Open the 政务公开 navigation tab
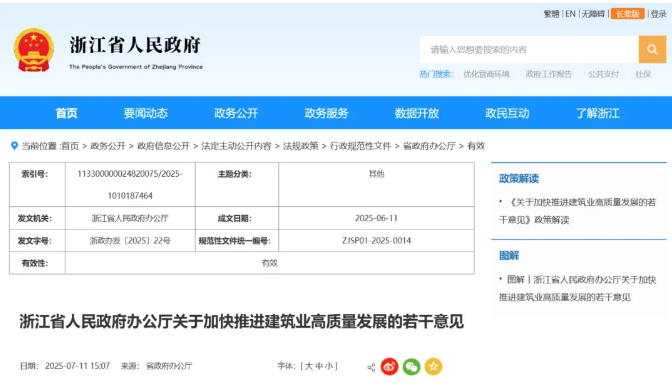The image size is (672, 391). click(236, 113)
